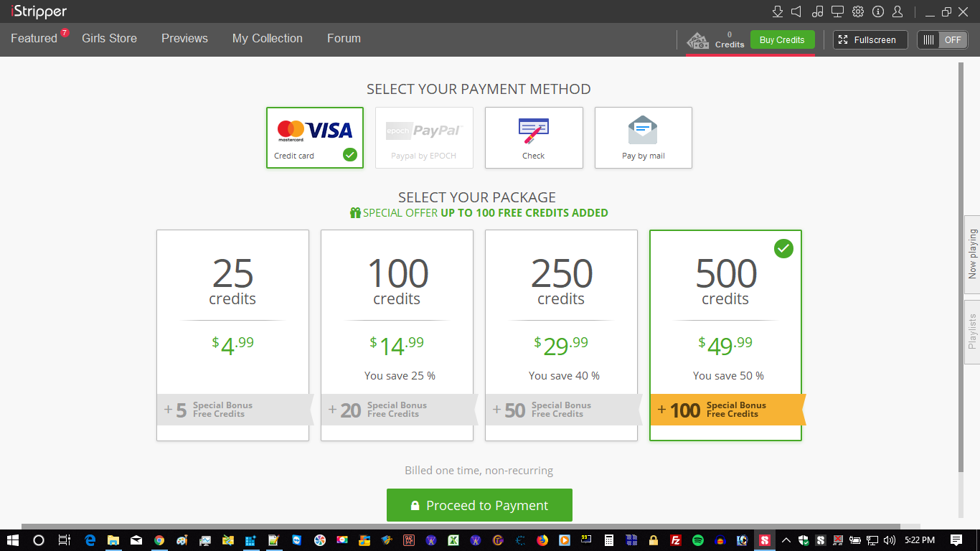Toggle the OFF switch in the top bar
Screen dimensions: 980x551
(943, 40)
